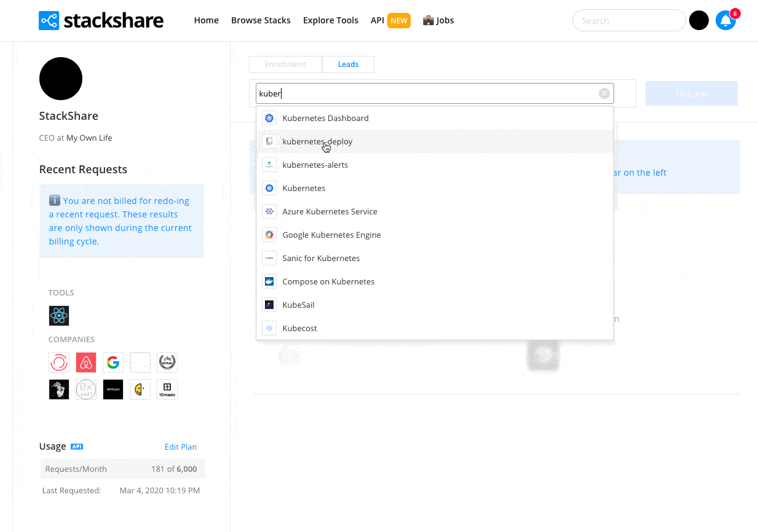The height and width of the screenshot is (532, 758).
Task: Open the My Own Life company link
Action: (89, 138)
